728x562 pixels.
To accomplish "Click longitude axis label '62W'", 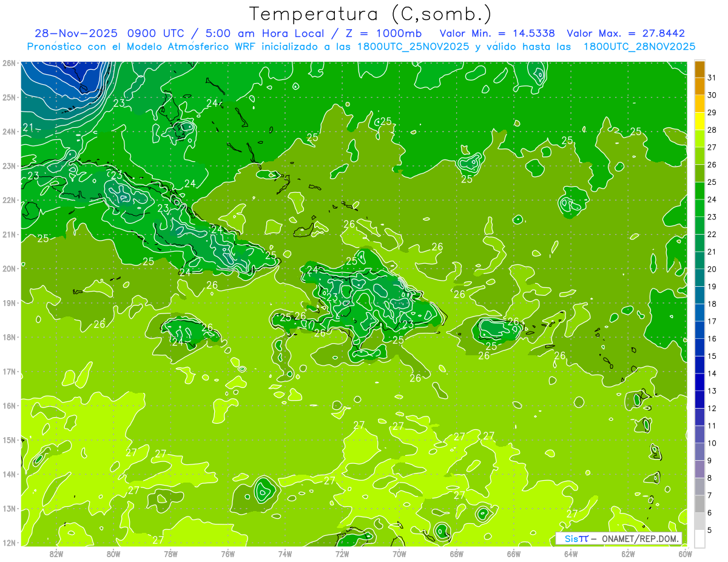I will pyautogui.click(x=628, y=554).
